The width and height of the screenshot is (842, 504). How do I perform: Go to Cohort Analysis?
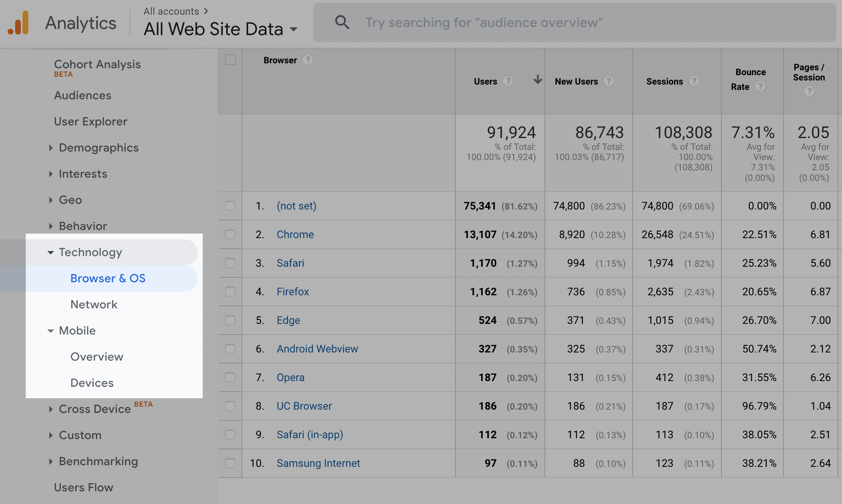(97, 65)
